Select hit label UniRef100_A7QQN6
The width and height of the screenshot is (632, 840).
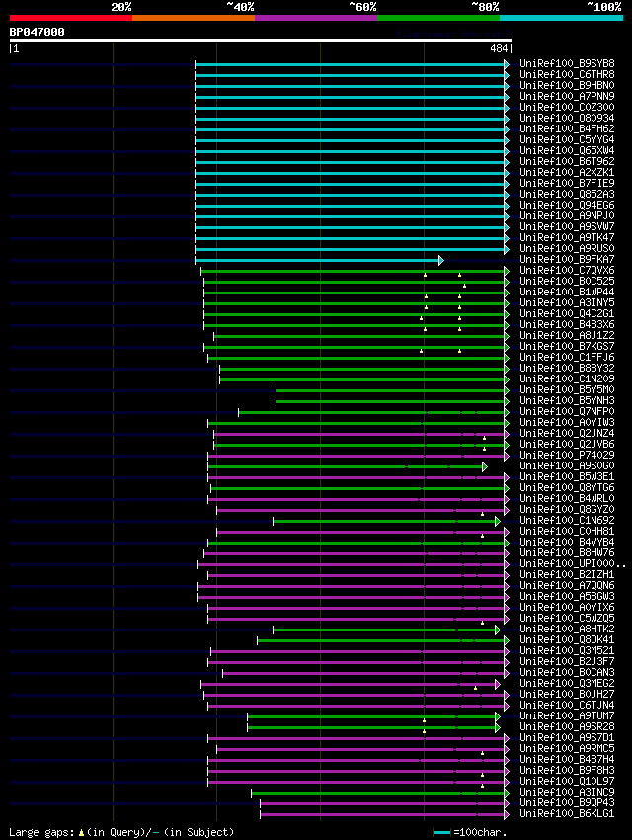(x=567, y=585)
